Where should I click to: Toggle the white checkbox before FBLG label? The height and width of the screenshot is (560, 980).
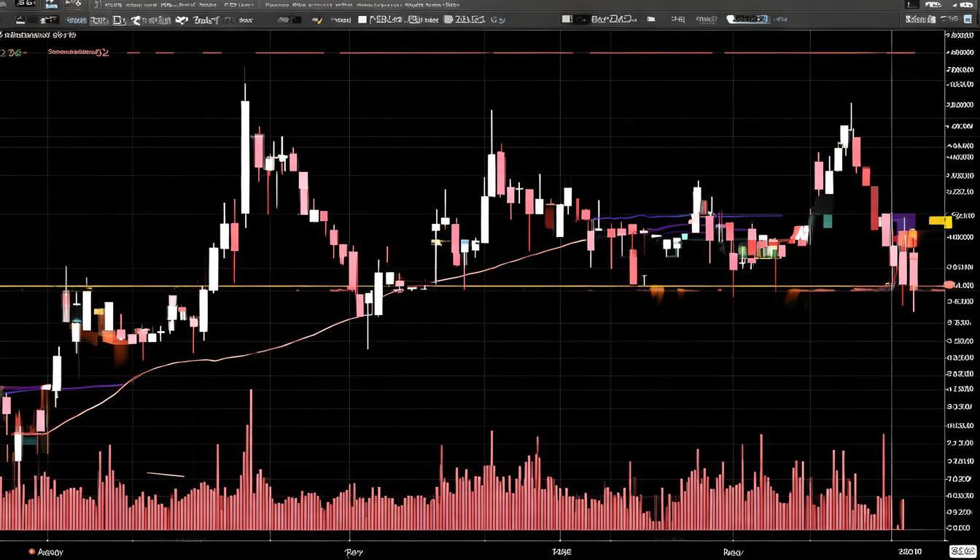click(362, 20)
